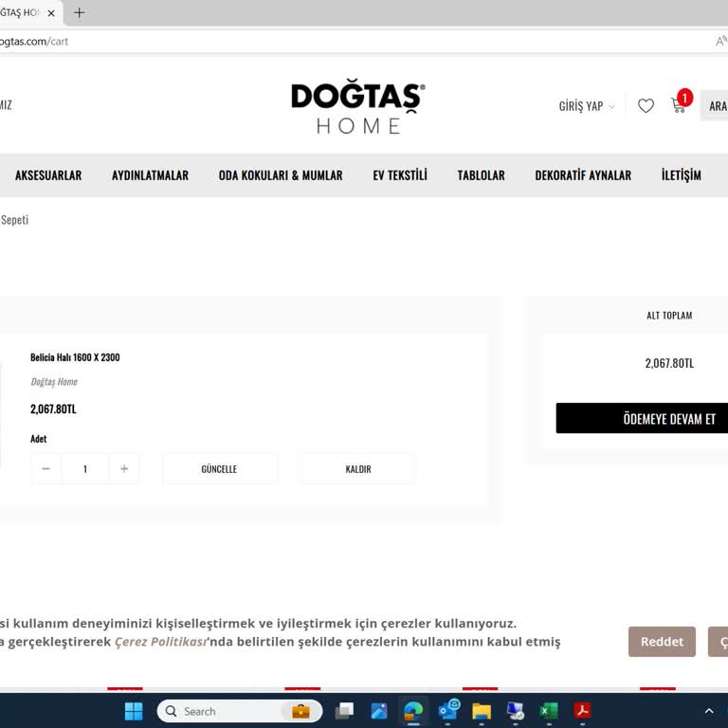Open ODA KOKULARI & MUMLAR menu
The image size is (728, 728).
tap(281, 175)
